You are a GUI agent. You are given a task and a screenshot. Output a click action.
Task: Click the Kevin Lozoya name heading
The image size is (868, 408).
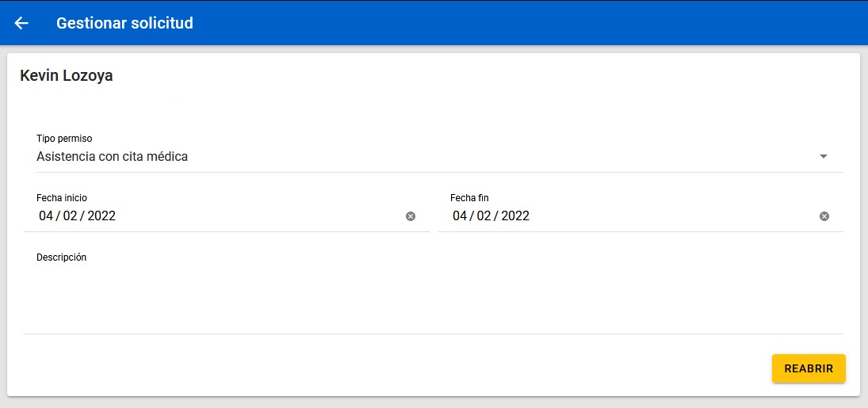tap(67, 76)
